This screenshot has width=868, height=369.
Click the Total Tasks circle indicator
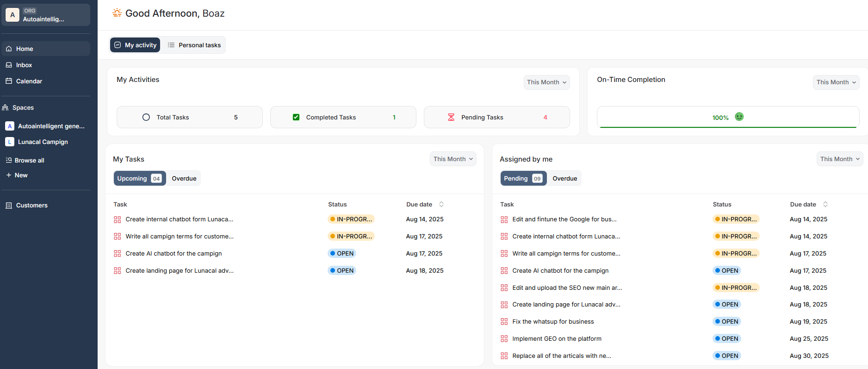point(146,117)
